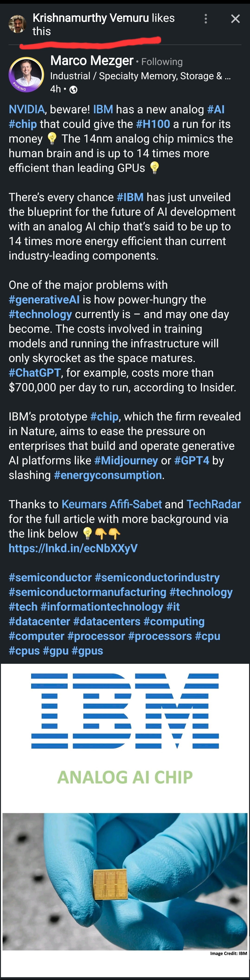Open the IBM logo image
The image size is (250, 980).
click(x=125, y=711)
